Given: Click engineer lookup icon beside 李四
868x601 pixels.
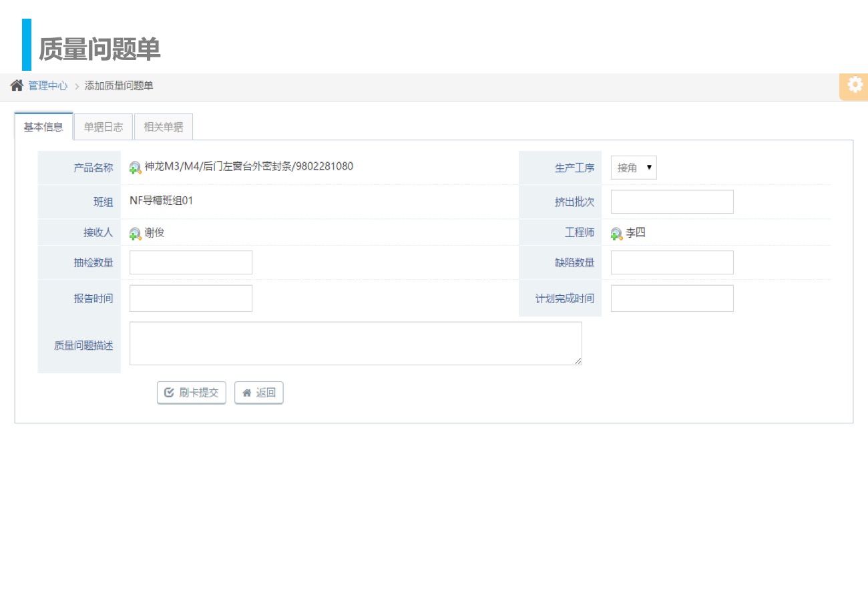Looking at the screenshot, I should pos(616,234).
